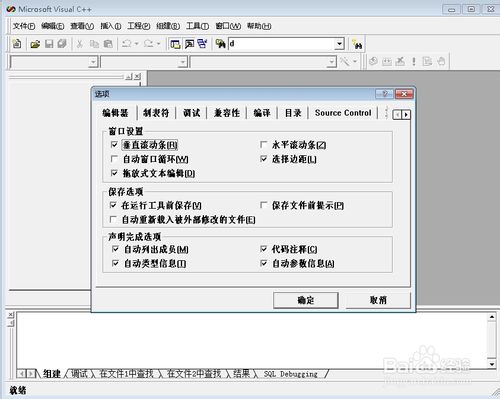Click the Compile icon in build minibar
Viewport: 500px width, 399px height.
pos(373,61)
